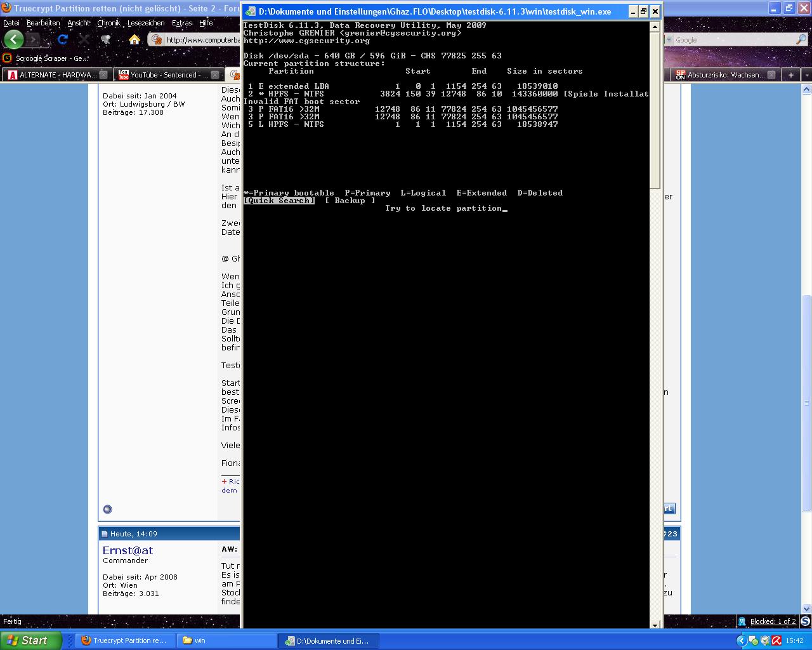Click the '5 L HPFS - NTFS' partition row

(x=403, y=124)
